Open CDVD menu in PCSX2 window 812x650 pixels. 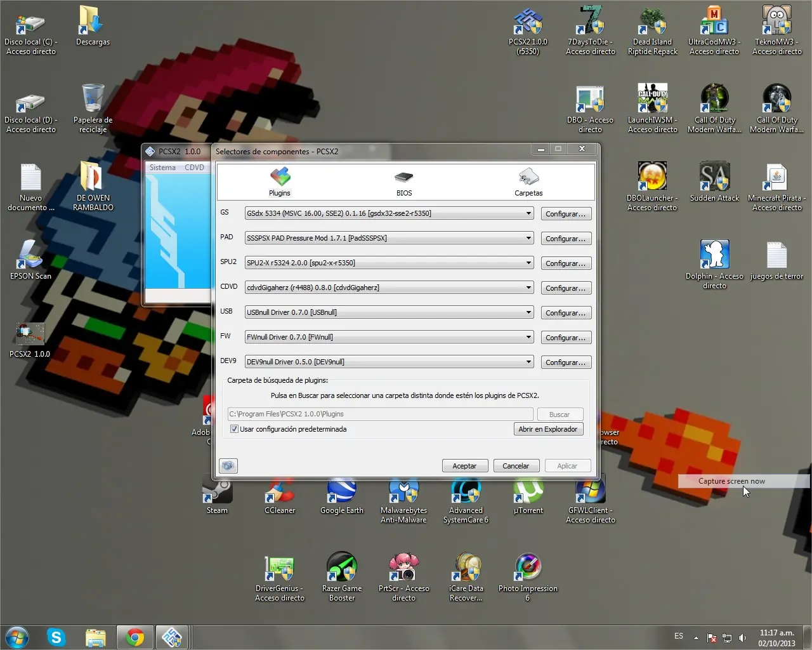[194, 168]
